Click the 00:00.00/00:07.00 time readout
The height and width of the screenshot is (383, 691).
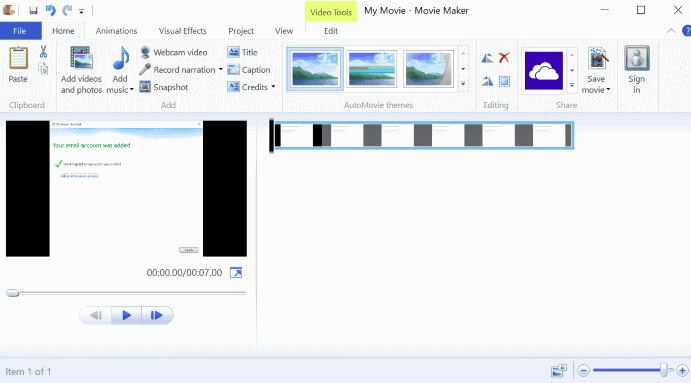point(184,272)
